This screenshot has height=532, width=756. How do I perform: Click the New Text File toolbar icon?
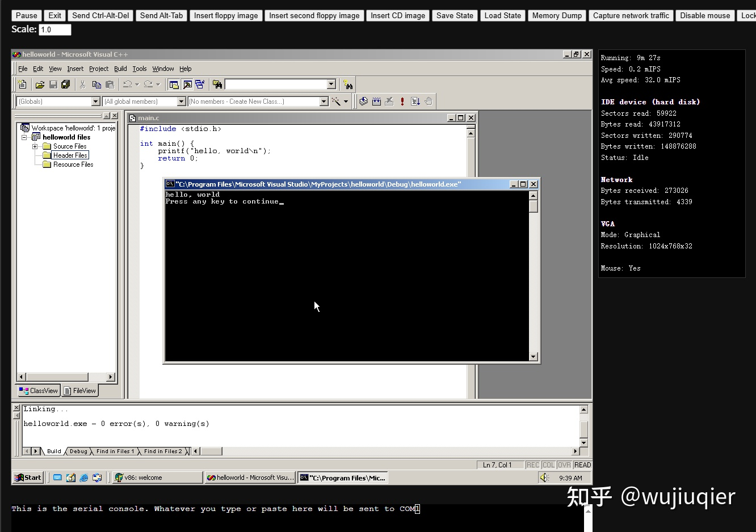click(22, 85)
